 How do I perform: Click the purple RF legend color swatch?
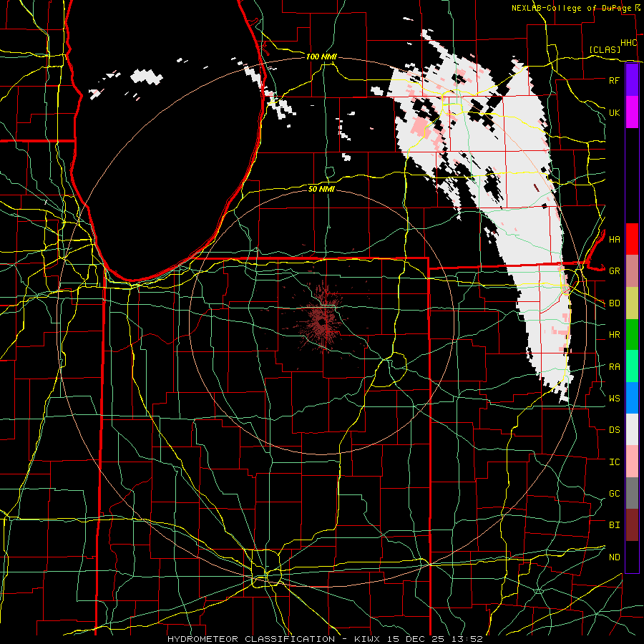[x=632, y=80]
